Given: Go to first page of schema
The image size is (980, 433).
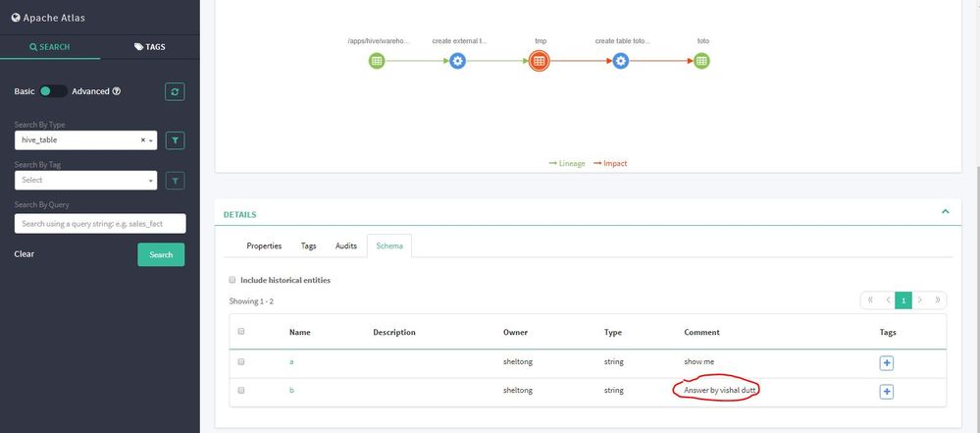Looking at the screenshot, I should tap(870, 300).
